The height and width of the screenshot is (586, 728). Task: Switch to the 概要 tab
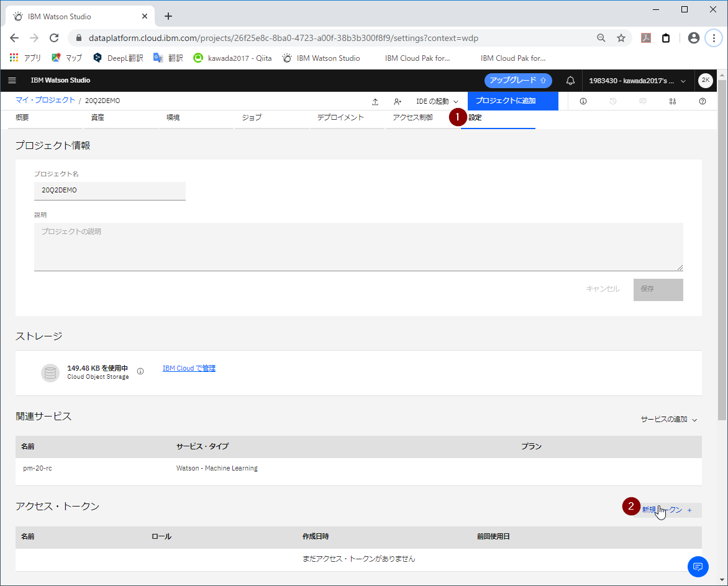45,118
